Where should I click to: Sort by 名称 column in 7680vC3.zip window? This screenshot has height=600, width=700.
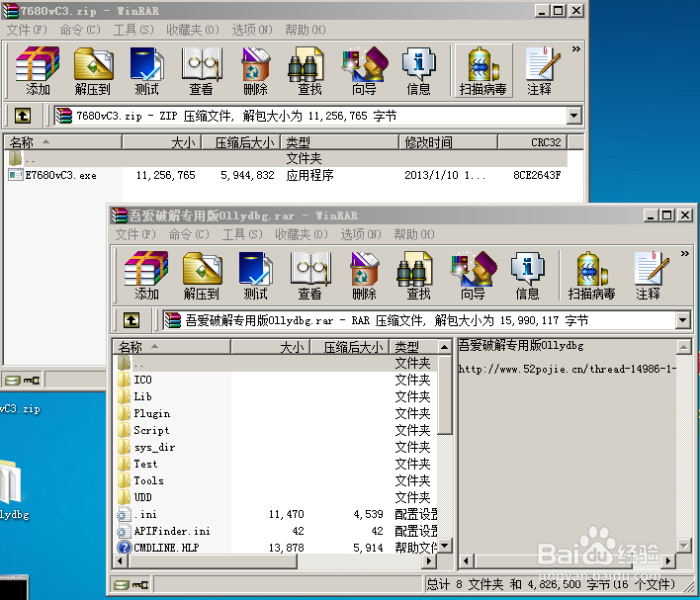tap(62, 142)
